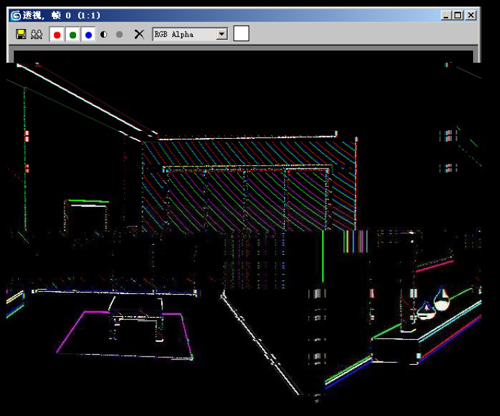Image resolution: width=500 pixels, height=416 pixels.
Task: Click the hatched wall panel in render
Action: pos(249,185)
